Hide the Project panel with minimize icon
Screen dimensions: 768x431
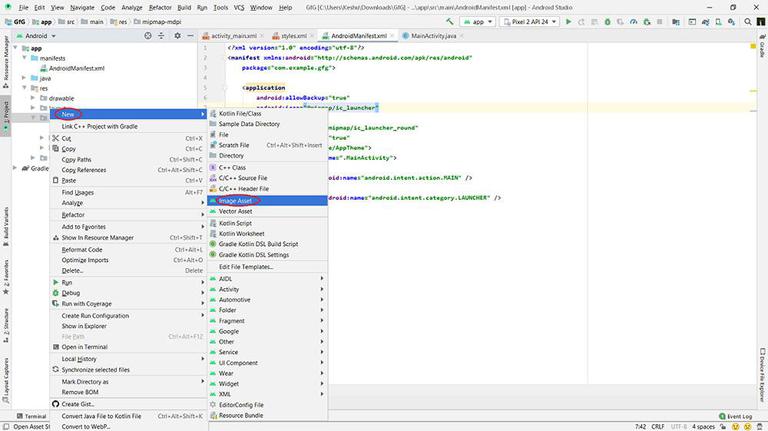tap(192, 35)
